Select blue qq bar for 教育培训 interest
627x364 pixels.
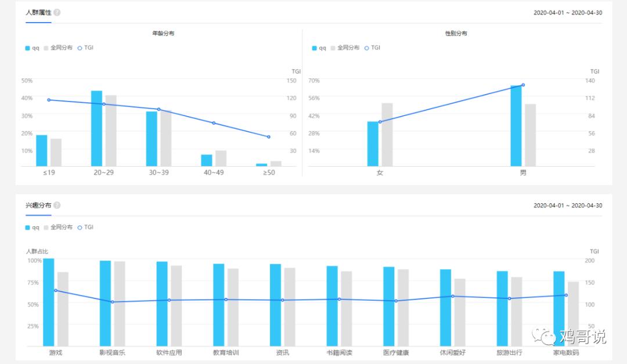(x=219, y=305)
